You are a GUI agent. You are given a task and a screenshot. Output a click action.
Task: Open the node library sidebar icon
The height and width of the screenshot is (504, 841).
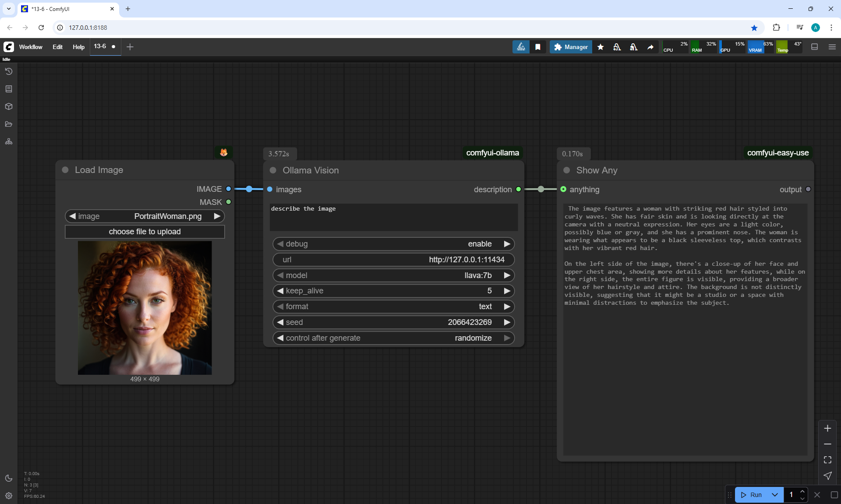tap(9, 89)
